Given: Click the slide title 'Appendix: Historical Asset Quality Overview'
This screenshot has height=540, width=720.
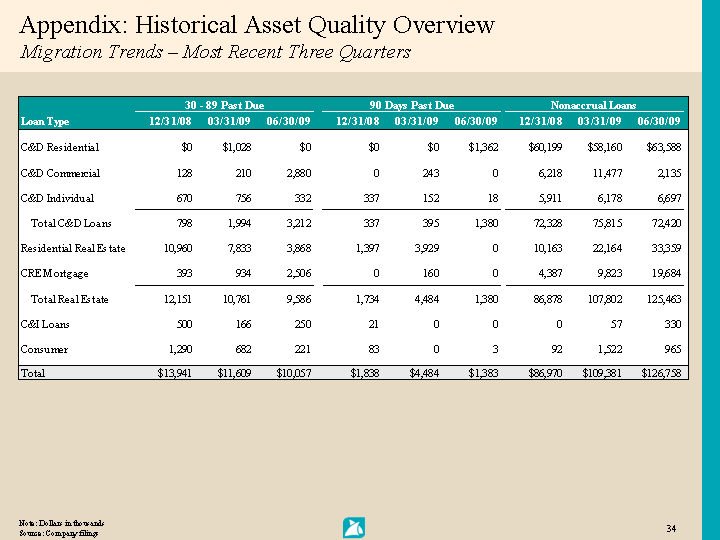Looking at the screenshot, I should 257,25.
